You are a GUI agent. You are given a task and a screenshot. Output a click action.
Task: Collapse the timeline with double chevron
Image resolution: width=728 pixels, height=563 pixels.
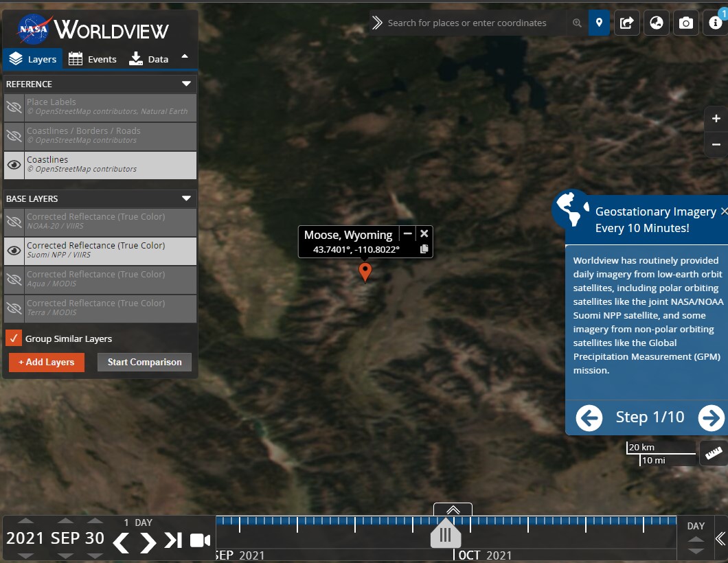(720, 539)
